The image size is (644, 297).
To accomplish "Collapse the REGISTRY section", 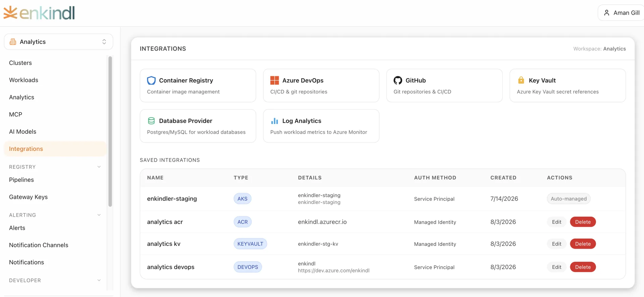I will pos(99,167).
